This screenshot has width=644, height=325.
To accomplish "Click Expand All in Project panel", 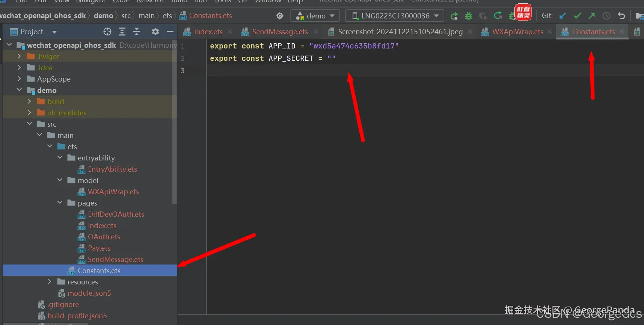I will point(122,32).
